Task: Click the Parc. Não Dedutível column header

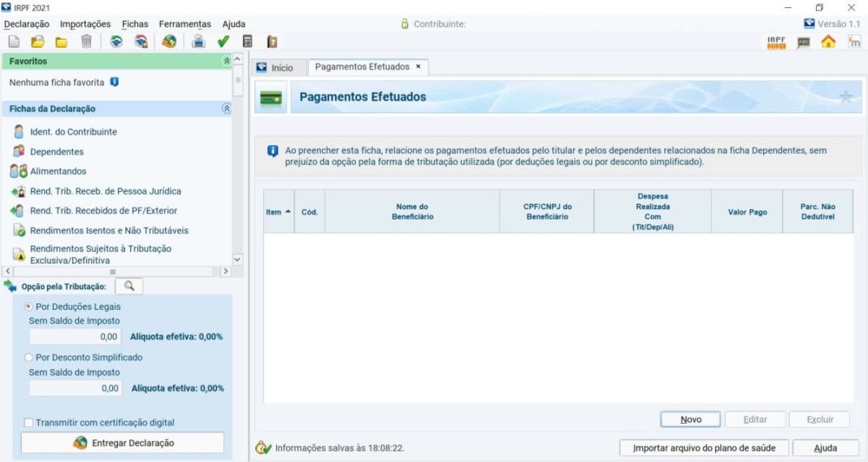Action: (818, 211)
